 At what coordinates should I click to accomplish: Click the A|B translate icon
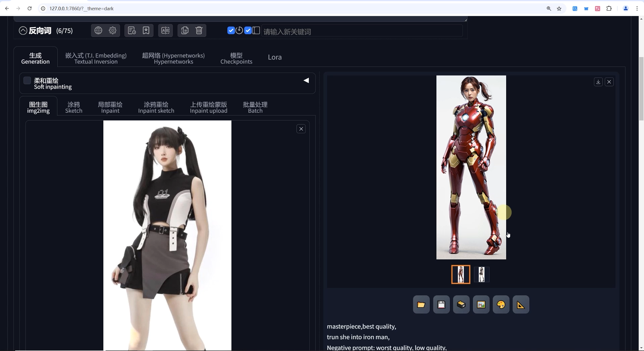(165, 31)
